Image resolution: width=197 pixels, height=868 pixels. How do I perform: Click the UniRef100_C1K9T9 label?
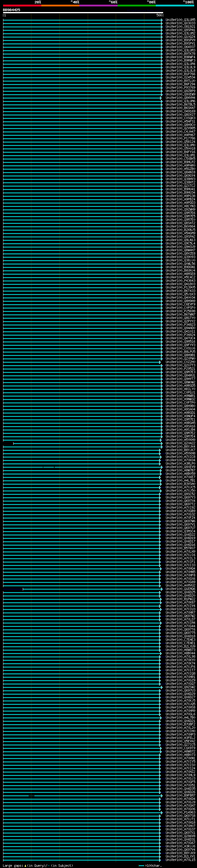pyautogui.click(x=180, y=748)
